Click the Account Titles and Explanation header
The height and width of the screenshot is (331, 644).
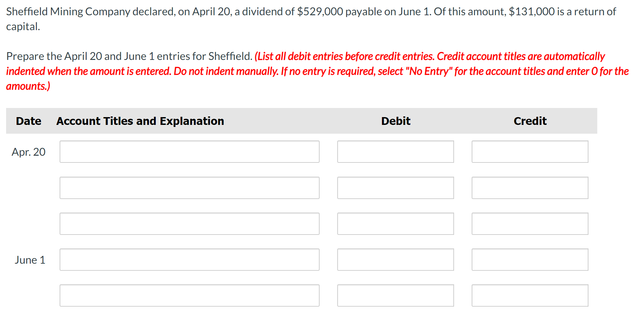point(140,121)
